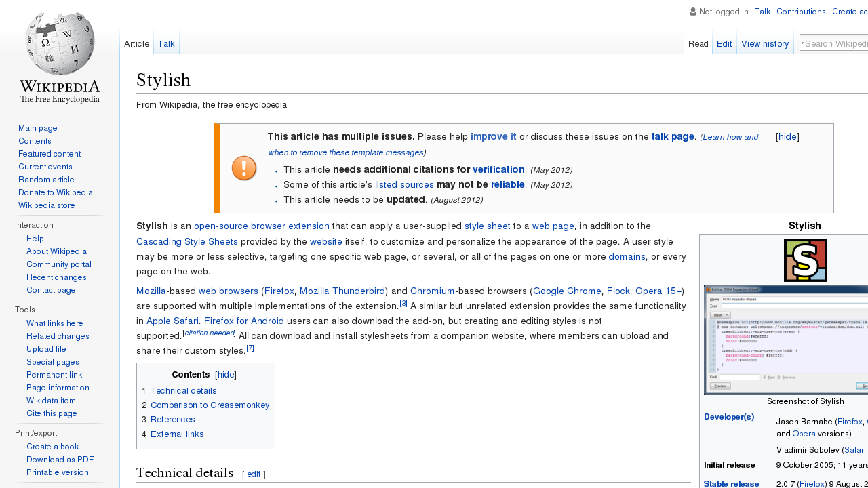Open Recent changes link
This screenshot has width=868, height=488.
(x=56, y=277)
